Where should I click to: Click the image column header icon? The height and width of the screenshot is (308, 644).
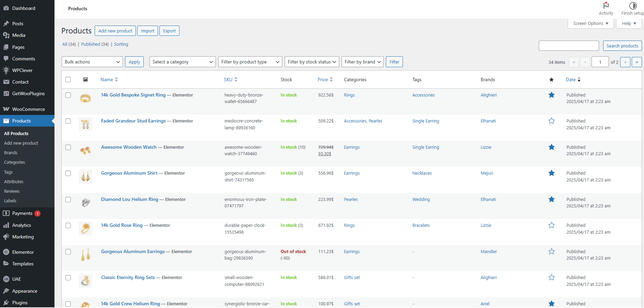(x=85, y=80)
